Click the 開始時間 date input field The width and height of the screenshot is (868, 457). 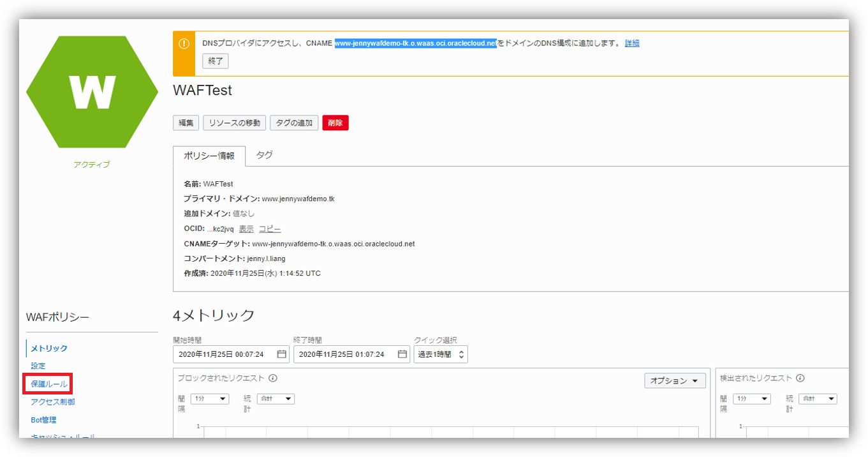pyautogui.click(x=223, y=354)
